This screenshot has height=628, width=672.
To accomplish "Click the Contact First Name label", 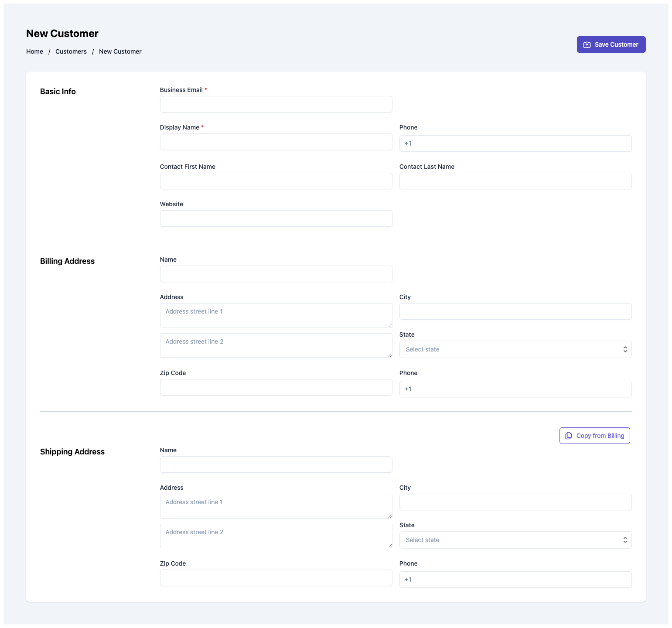I will click(188, 167).
